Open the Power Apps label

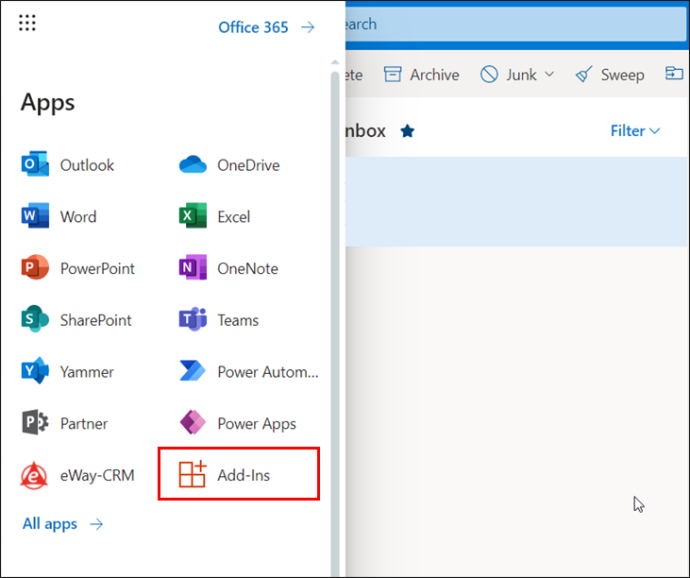(x=257, y=423)
